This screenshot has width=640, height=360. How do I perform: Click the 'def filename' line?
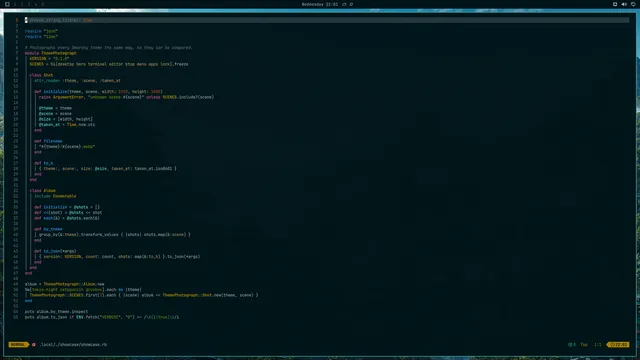48,141
